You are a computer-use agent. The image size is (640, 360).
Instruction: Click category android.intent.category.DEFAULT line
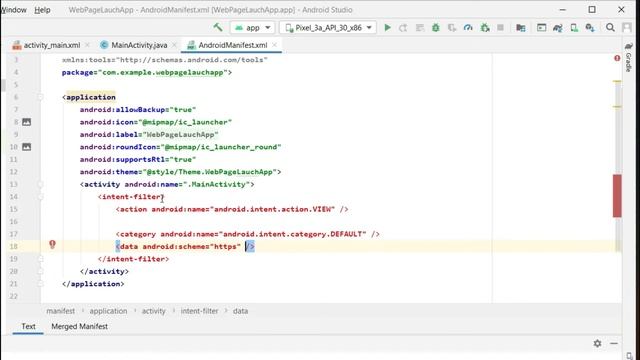point(248,234)
